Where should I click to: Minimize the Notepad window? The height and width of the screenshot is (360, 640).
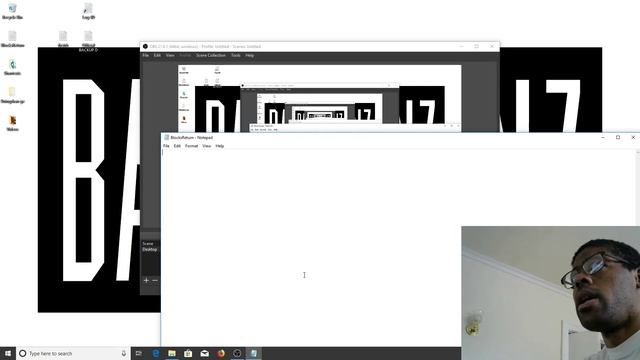(x=603, y=138)
